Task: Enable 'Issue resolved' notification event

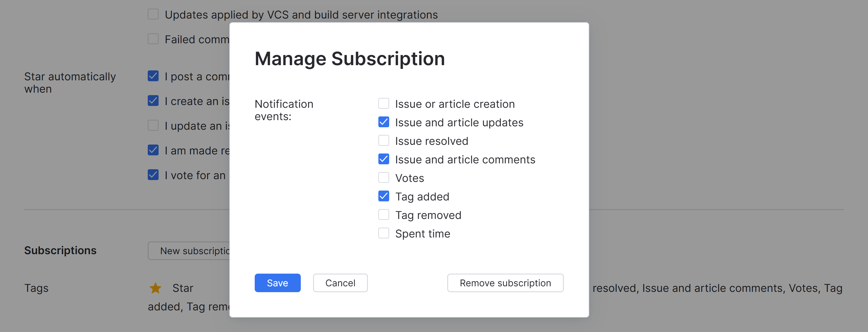Action: [x=383, y=141]
